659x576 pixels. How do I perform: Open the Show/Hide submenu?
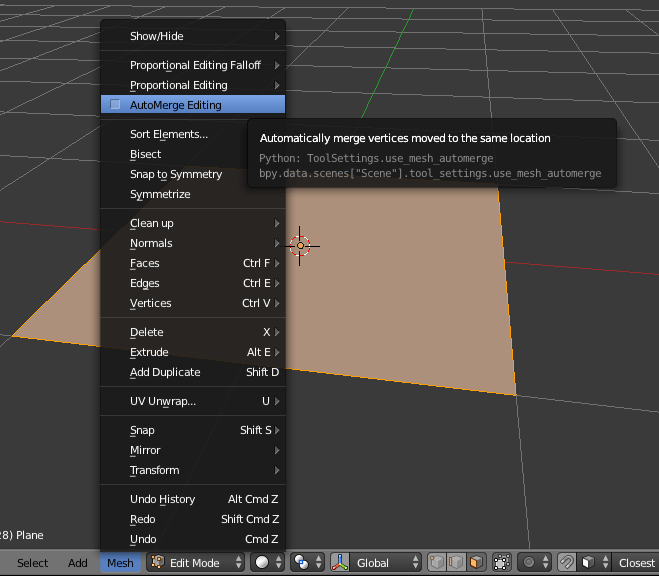(193, 36)
